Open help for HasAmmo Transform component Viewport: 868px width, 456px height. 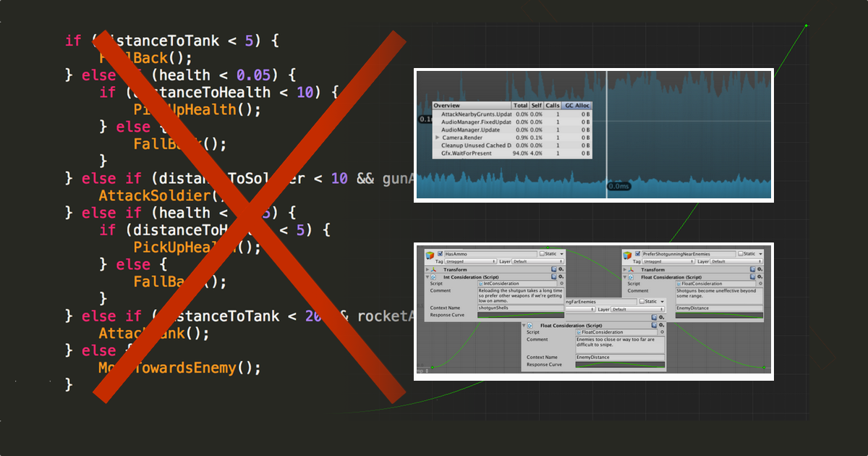[x=553, y=269]
